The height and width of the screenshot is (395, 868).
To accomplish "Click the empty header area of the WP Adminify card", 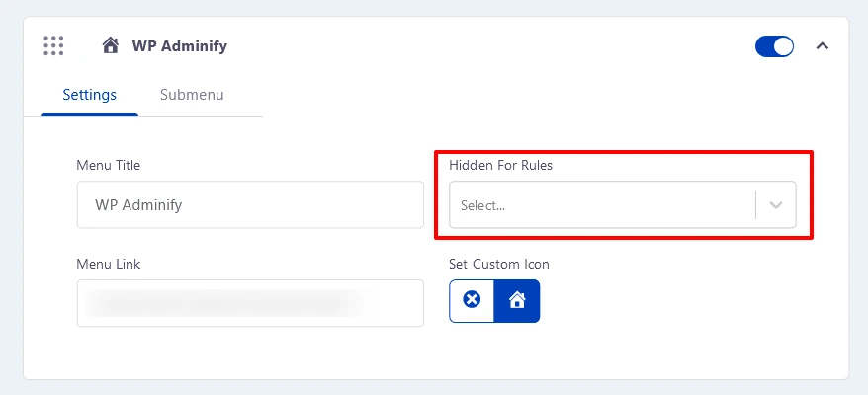I will 487,46.
